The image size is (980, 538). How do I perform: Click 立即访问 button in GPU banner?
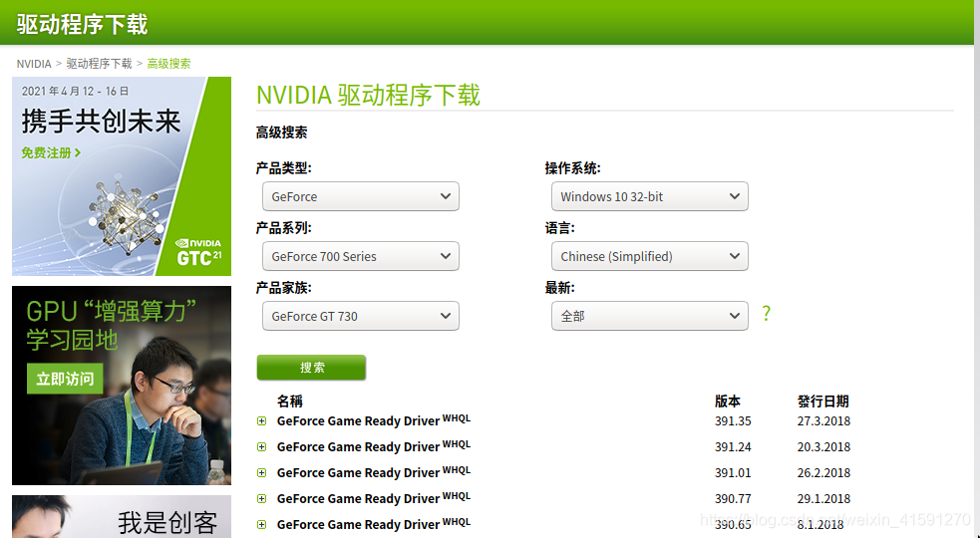65,379
